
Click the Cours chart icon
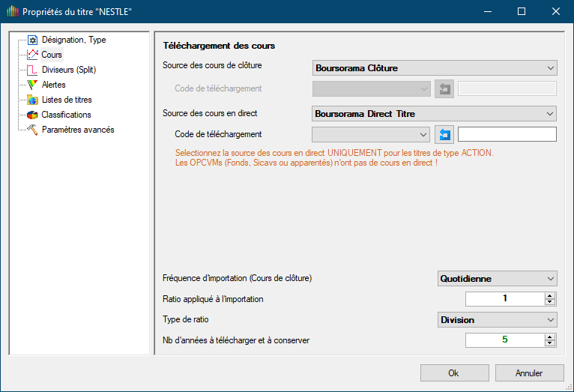32,55
